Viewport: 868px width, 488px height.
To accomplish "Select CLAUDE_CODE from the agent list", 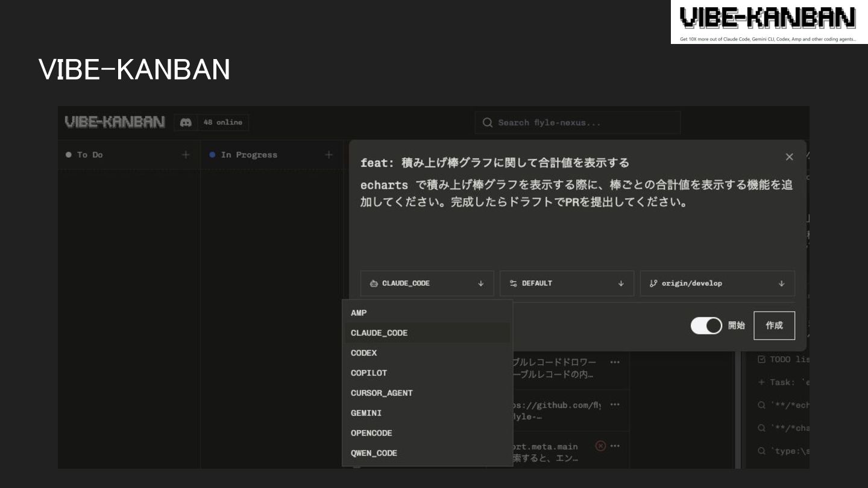I will coord(427,333).
